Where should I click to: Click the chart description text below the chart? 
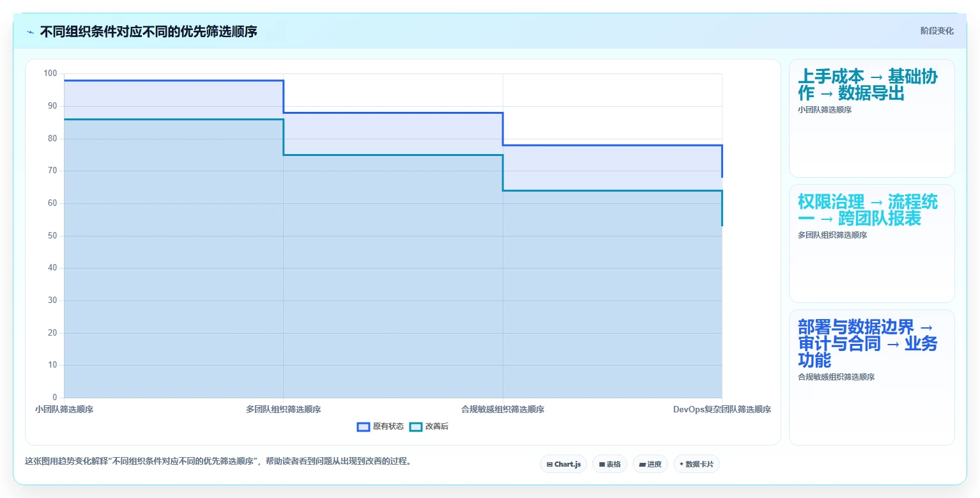(218, 461)
